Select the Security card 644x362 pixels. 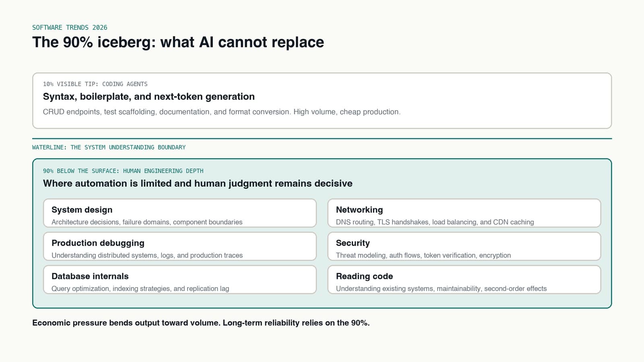(464, 246)
